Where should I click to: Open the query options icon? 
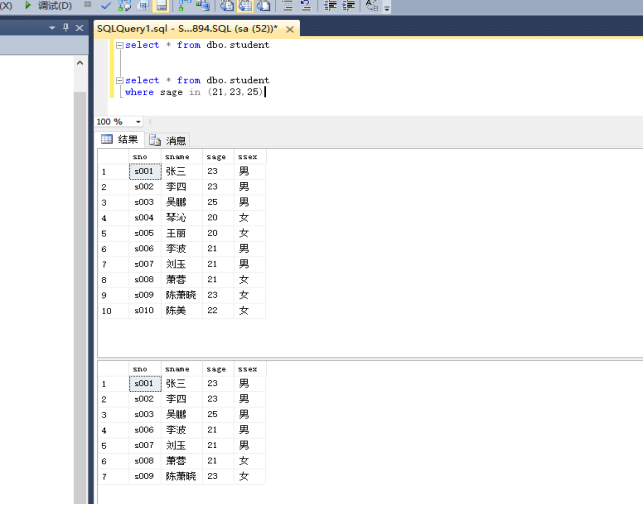coord(144,5)
